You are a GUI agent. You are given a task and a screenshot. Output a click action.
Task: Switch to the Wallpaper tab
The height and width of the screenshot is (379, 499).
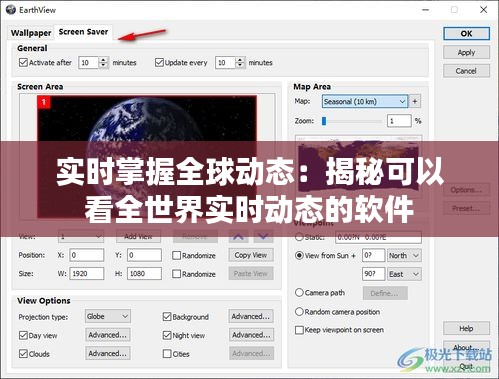[x=31, y=33]
